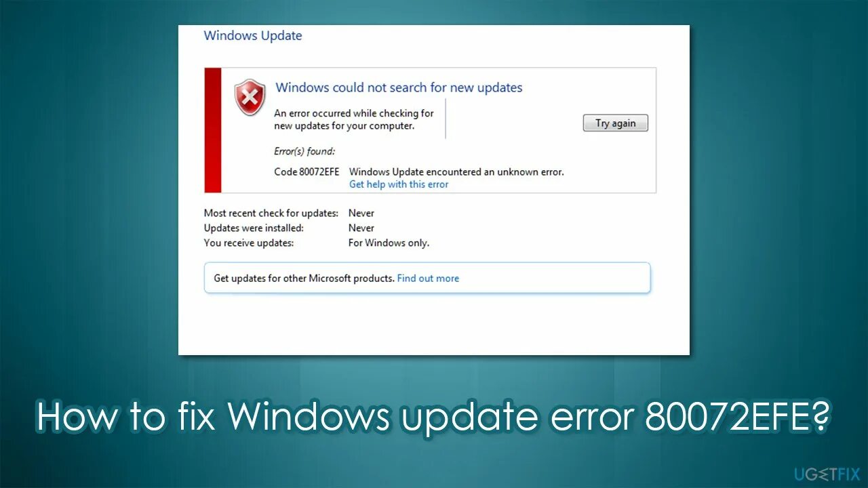This screenshot has width=868, height=488.
Task: Click the "Error(s) found:" label
Action: click(304, 151)
